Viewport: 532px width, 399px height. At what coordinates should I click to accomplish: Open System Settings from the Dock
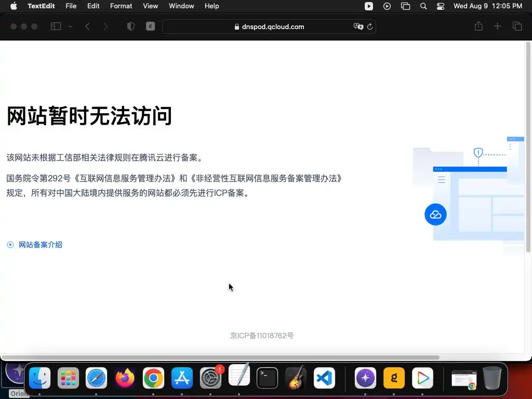point(210,378)
